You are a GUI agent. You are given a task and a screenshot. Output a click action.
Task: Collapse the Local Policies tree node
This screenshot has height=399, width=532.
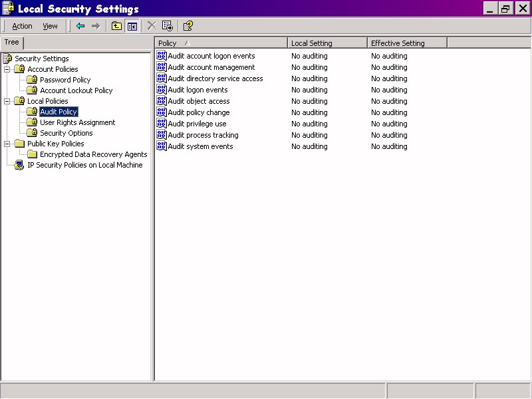(7, 101)
